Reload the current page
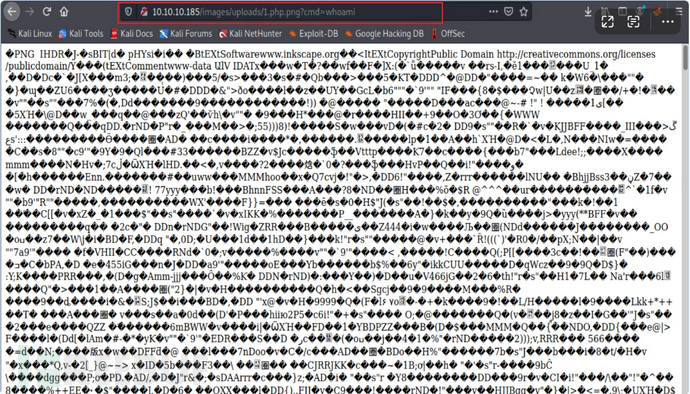Viewport: 690px width, 394px height. coord(47,12)
